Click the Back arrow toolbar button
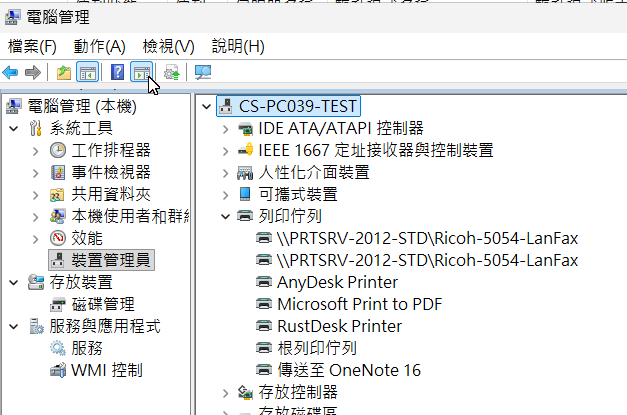Screen dimensions: 627x415 pos(11,72)
